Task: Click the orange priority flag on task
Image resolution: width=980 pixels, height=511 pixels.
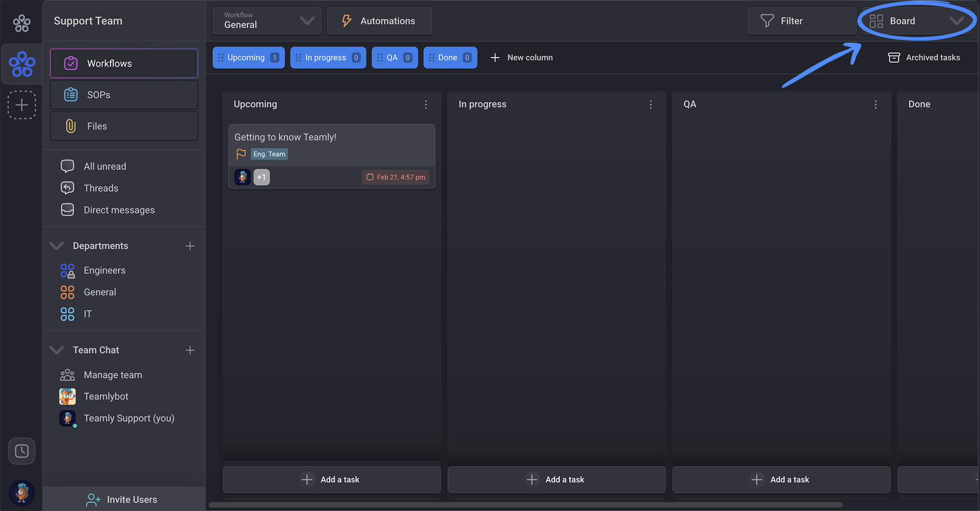Action: point(241,154)
